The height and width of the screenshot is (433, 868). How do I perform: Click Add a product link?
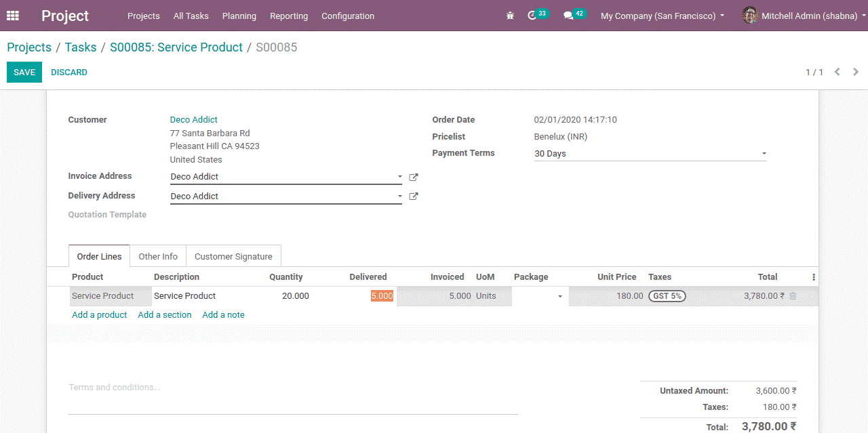tap(100, 315)
